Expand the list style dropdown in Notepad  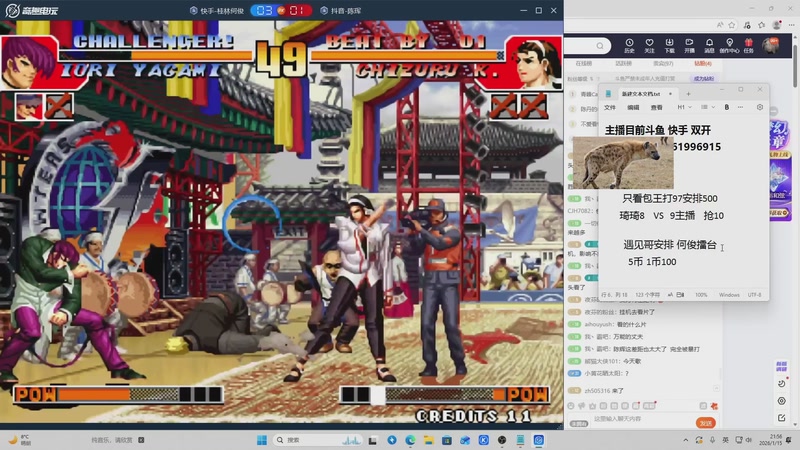pyautogui.click(x=708, y=107)
